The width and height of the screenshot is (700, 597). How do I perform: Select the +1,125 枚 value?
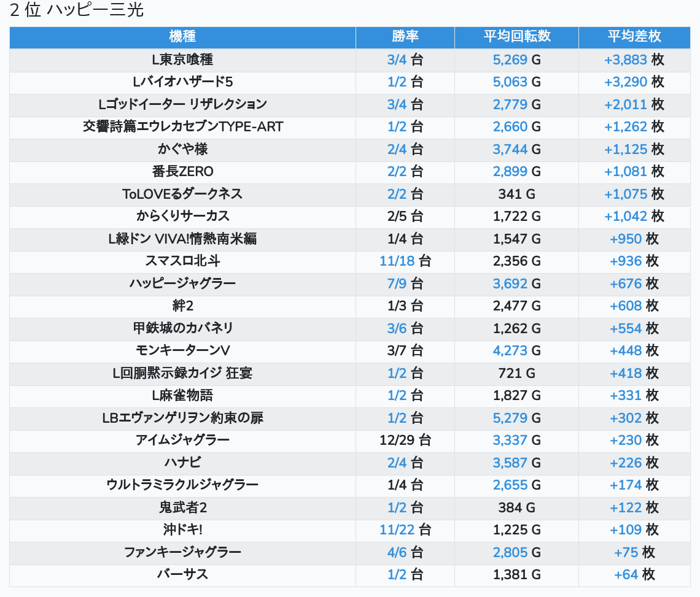pyautogui.click(x=634, y=149)
